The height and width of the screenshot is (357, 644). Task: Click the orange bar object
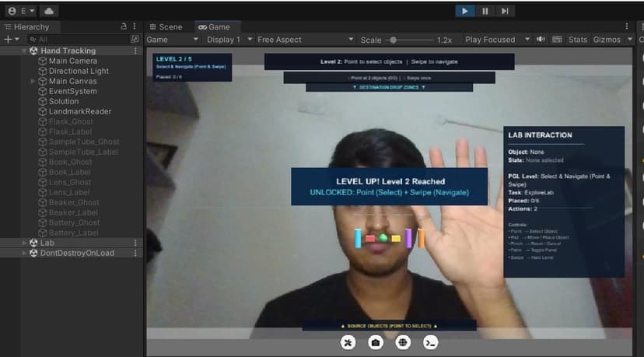(x=421, y=238)
